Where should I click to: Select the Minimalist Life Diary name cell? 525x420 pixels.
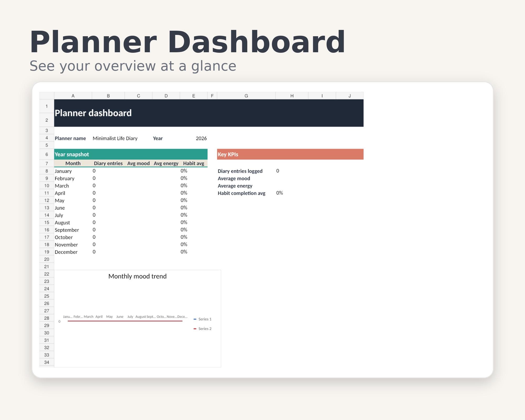point(115,138)
